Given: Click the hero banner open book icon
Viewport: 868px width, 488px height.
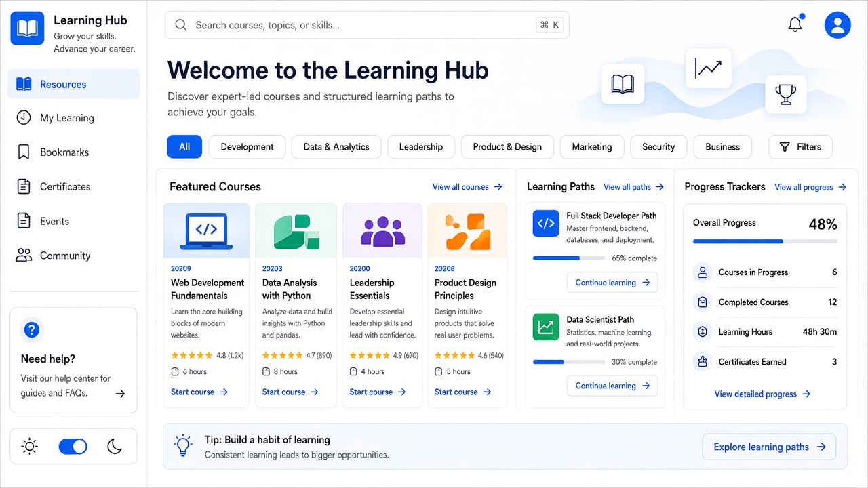Looking at the screenshot, I should (623, 84).
